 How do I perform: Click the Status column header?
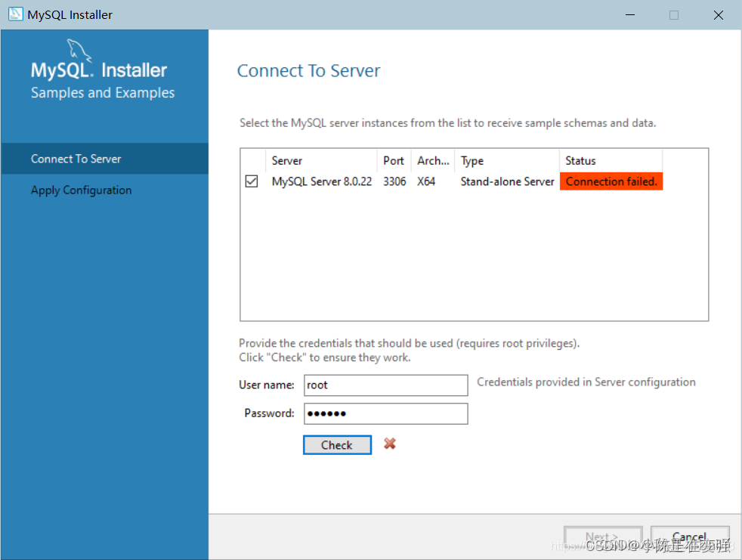(580, 160)
